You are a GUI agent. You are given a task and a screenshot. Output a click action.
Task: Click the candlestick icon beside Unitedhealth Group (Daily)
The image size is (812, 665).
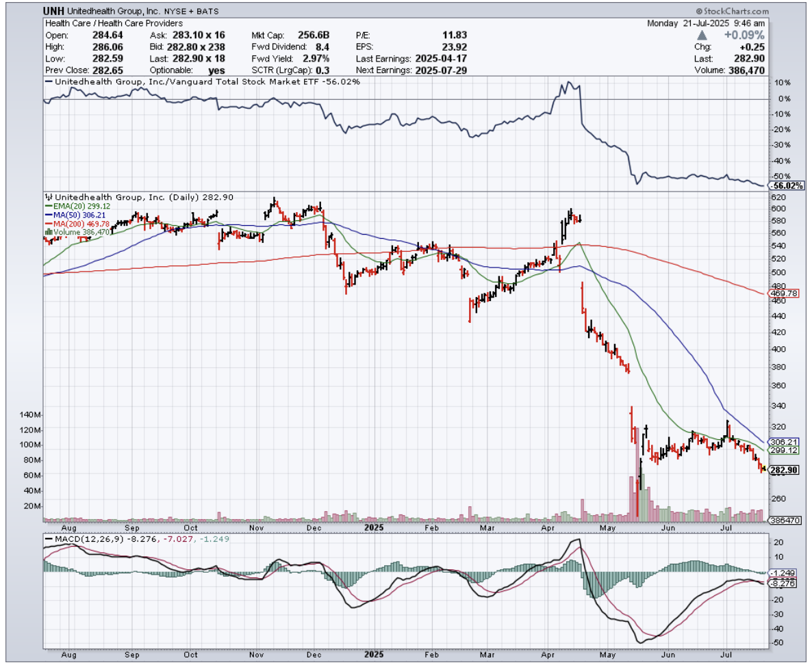click(x=48, y=197)
